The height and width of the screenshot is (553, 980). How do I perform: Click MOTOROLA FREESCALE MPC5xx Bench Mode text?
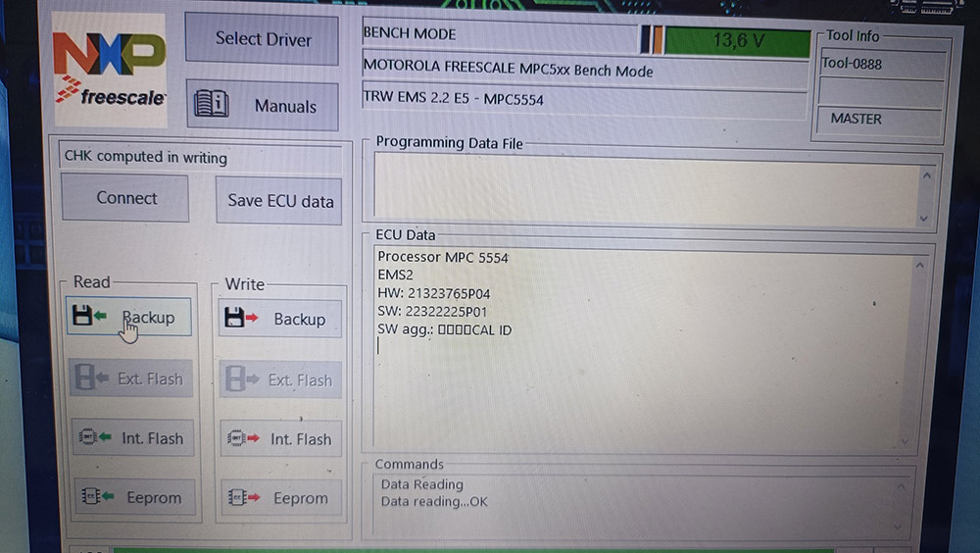(x=508, y=68)
